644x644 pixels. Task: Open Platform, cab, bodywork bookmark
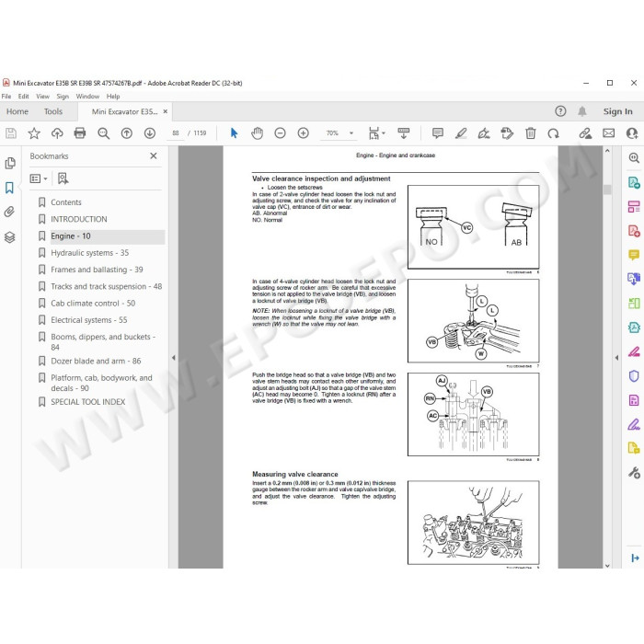click(101, 383)
